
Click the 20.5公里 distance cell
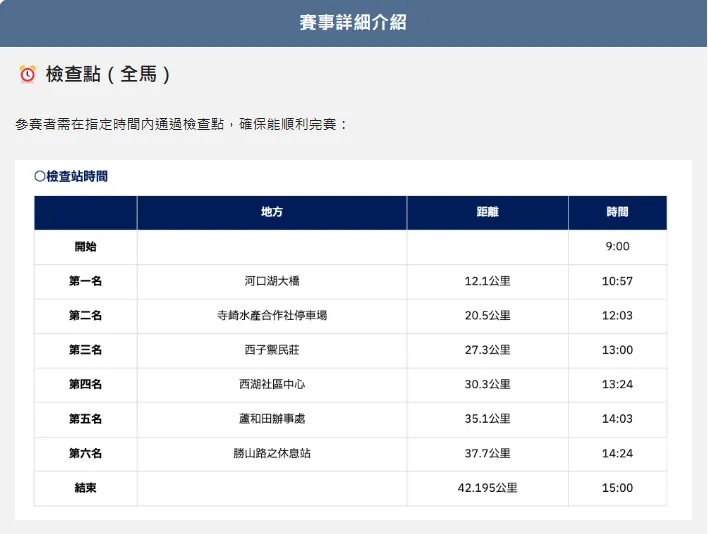pos(488,316)
